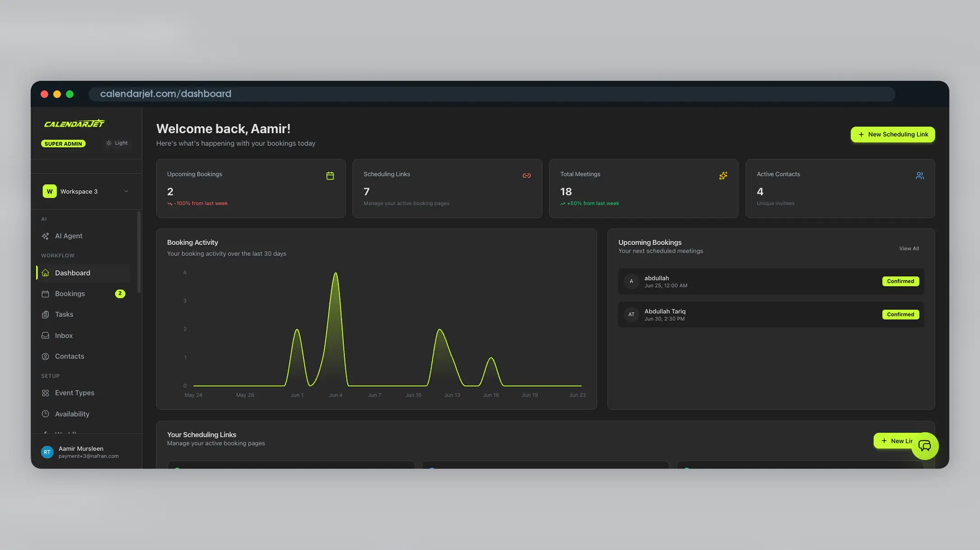Image resolution: width=980 pixels, height=550 pixels.
Task: Click Your Scheduling Links heading
Action: (x=201, y=434)
